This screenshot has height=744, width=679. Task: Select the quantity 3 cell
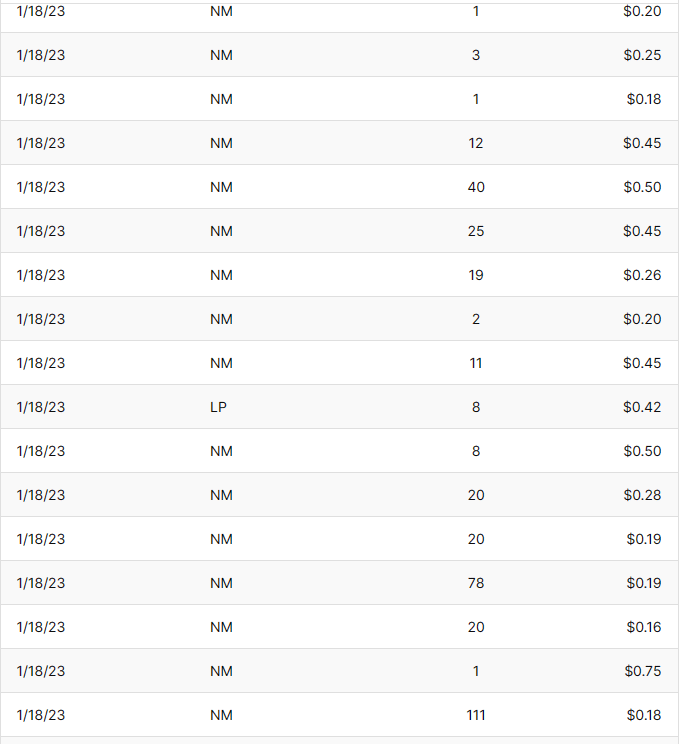(476, 55)
